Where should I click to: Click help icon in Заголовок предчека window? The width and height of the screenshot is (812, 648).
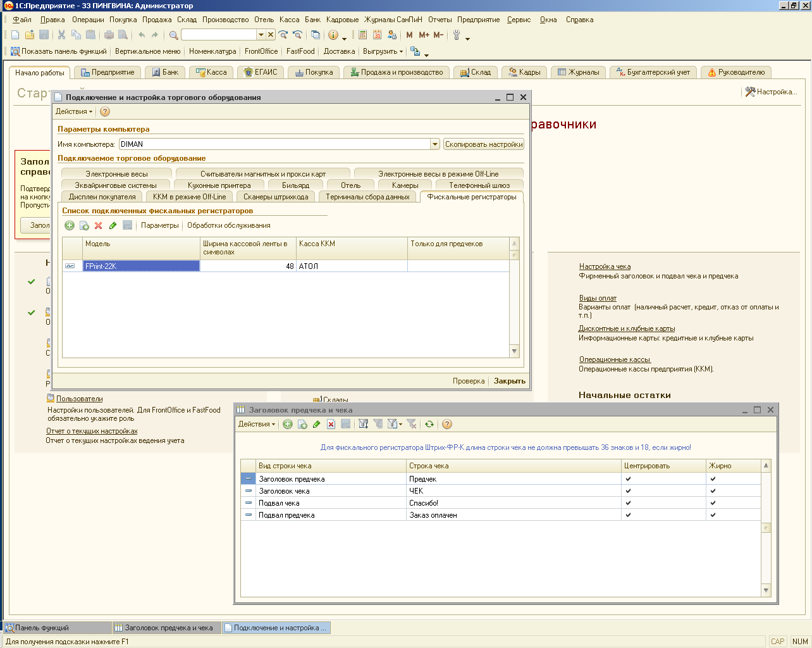pyautogui.click(x=447, y=424)
